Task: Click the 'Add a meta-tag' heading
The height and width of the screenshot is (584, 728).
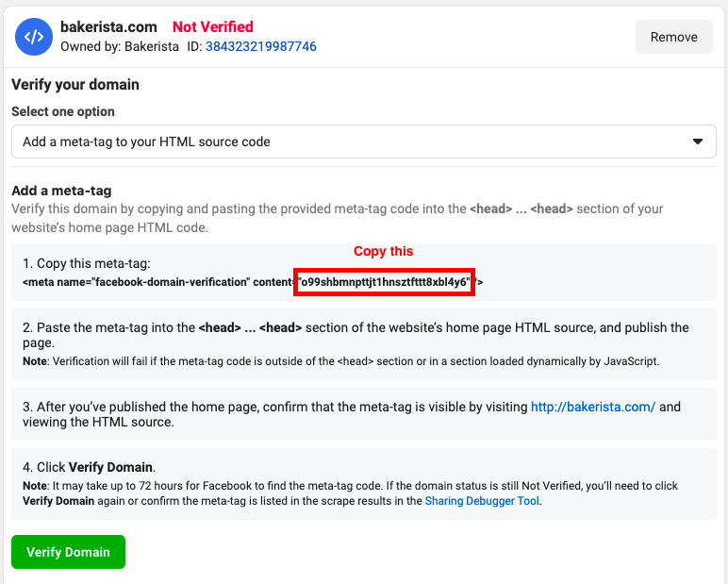Action: (x=61, y=191)
